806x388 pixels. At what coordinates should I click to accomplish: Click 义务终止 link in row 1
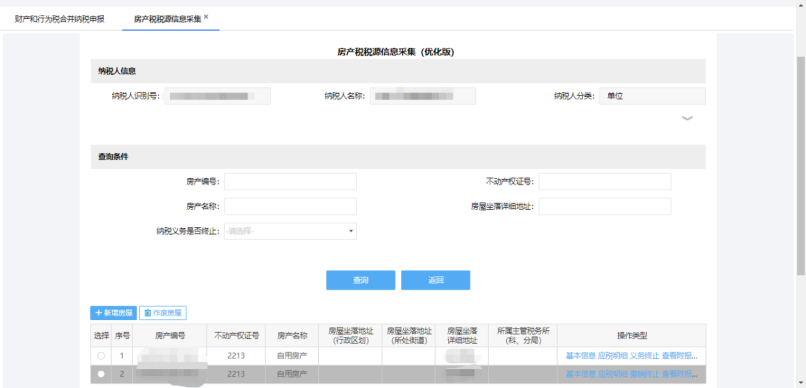pos(645,356)
